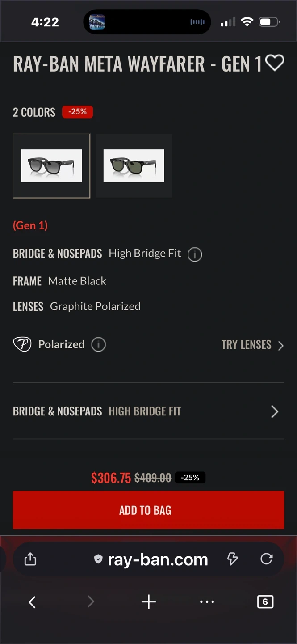Select the Graphite Polarized lens color thumbnail
Image resolution: width=297 pixels, height=644 pixels.
point(51,166)
